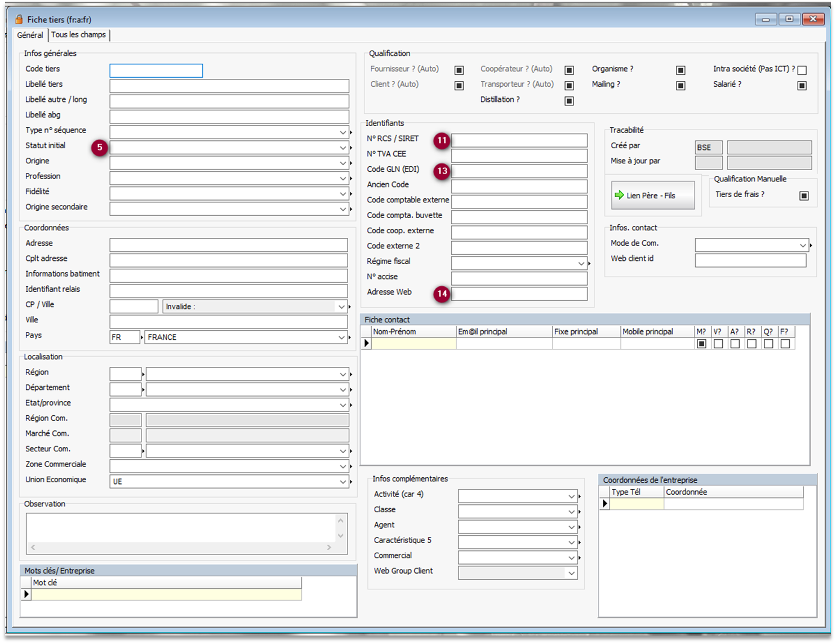This screenshot has width=836, height=644.
Task: Select the Général tab
Action: tap(30, 35)
